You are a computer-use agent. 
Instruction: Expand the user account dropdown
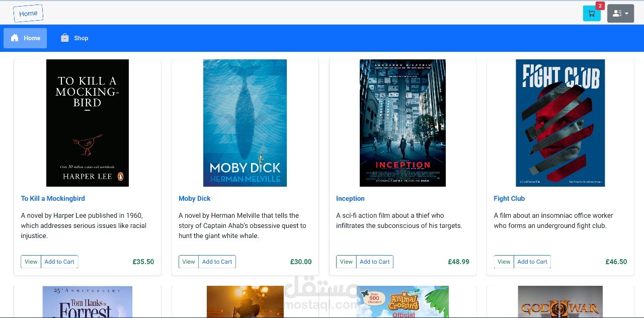[620, 14]
